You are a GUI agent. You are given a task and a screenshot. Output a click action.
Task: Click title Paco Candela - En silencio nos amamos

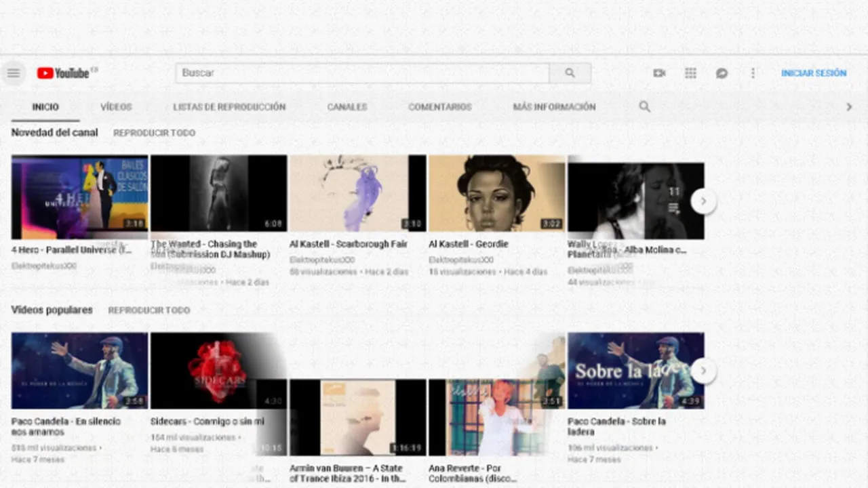coord(66,426)
